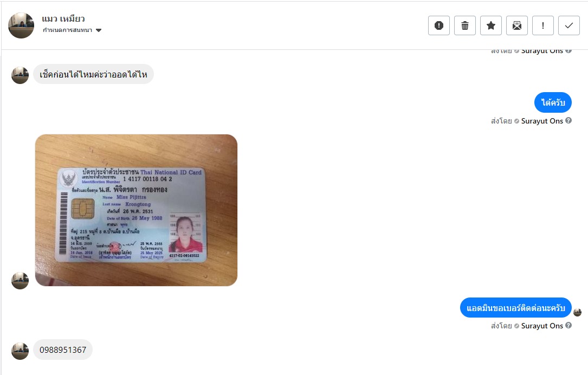
Task: Open the sent photo attachment thumbnail
Action: click(136, 210)
